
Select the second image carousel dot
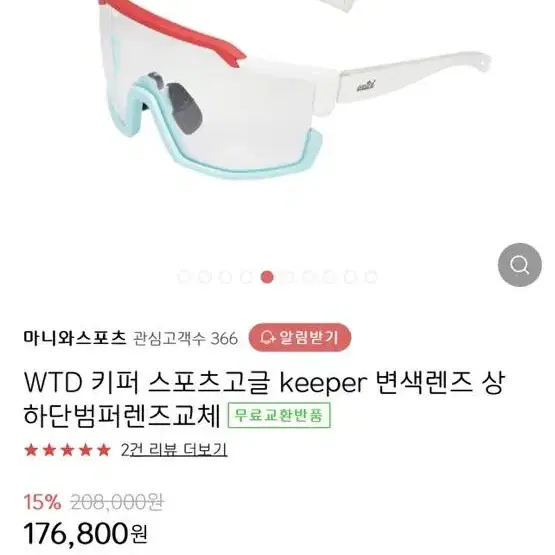tap(204, 277)
